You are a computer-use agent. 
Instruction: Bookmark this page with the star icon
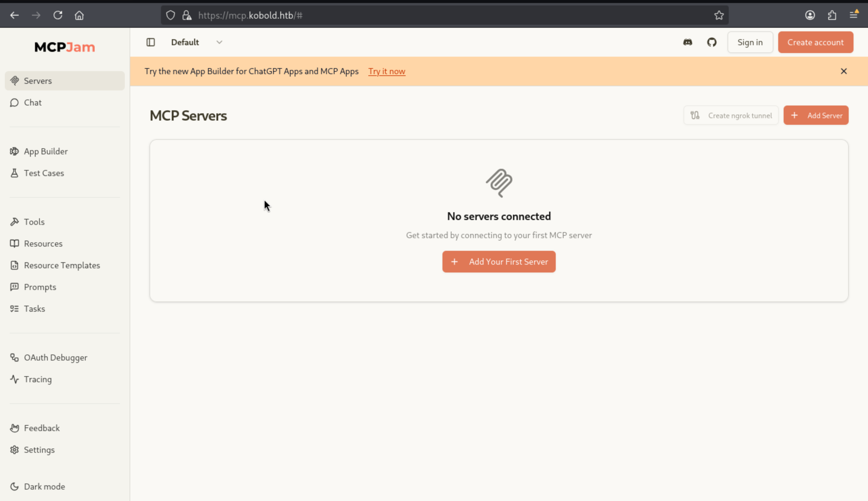click(x=719, y=15)
